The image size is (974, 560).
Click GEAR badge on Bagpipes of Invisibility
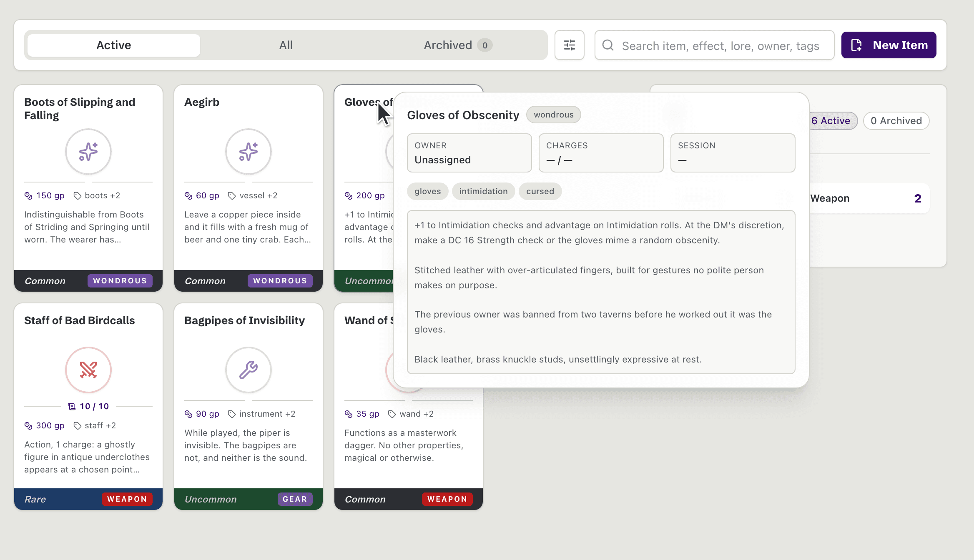pyautogui.click(x=295, y=499)
